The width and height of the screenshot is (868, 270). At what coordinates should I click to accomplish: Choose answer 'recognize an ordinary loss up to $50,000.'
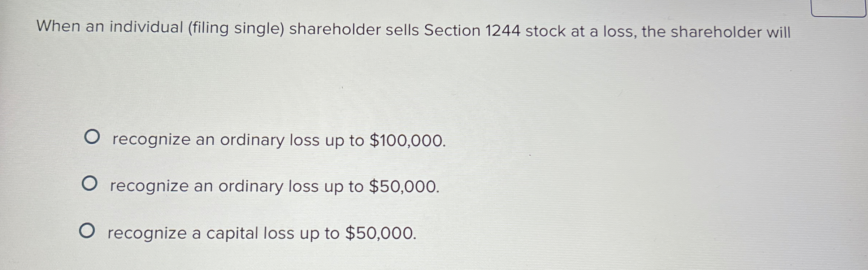tap(274, 187)
